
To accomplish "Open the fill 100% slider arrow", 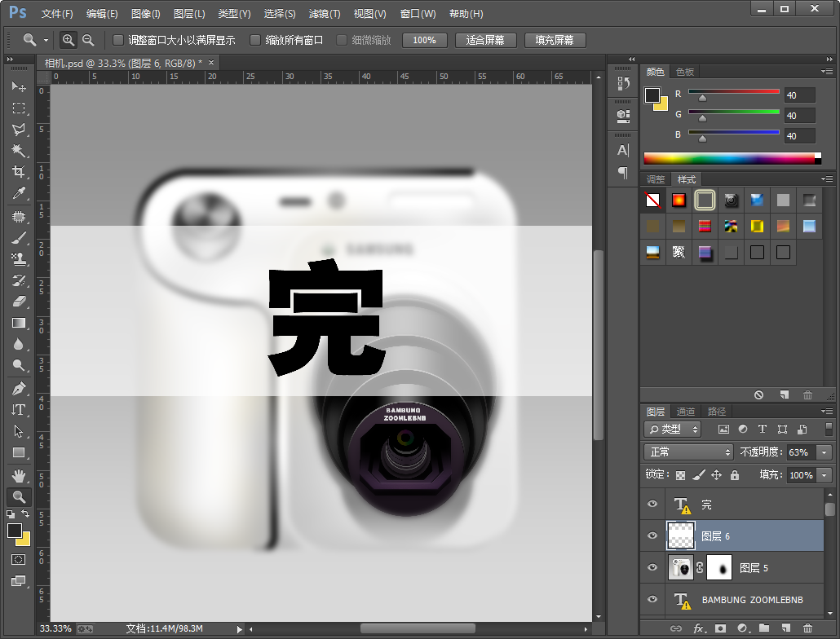I will point(825,475).
